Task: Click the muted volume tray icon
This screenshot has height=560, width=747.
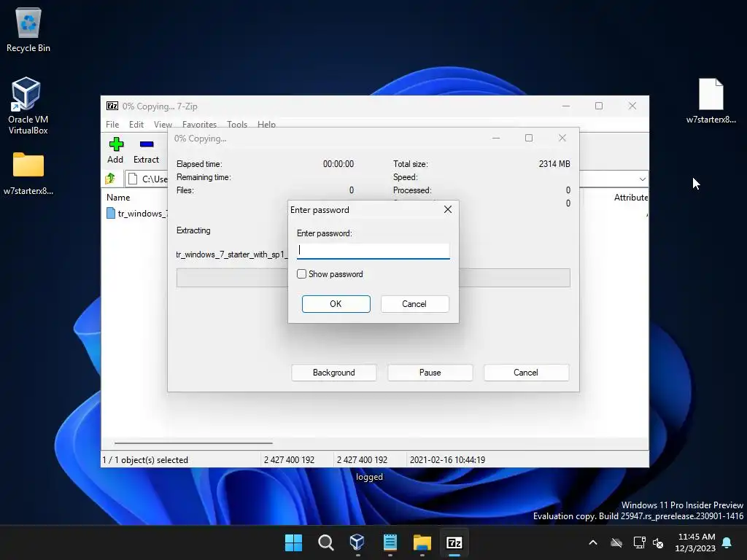Action: [x=658, y=542]
